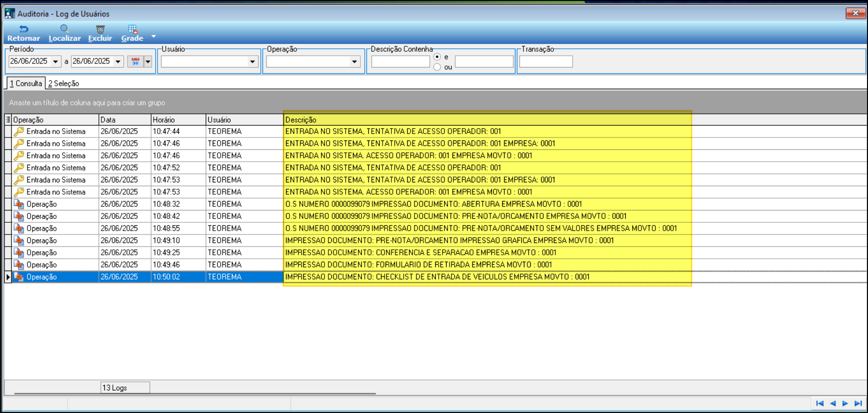Go to previous record arrow
The width and height of the screenshot is (868, 413).
pyautogui.click(x=833, y=404)
